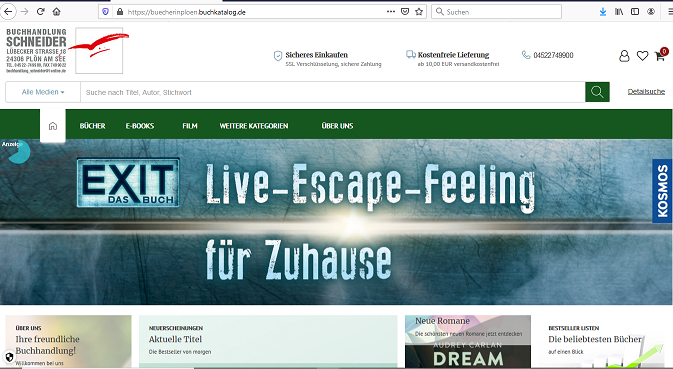
Task: Open the Über uns menu item
Action: [x=337, y=126]
